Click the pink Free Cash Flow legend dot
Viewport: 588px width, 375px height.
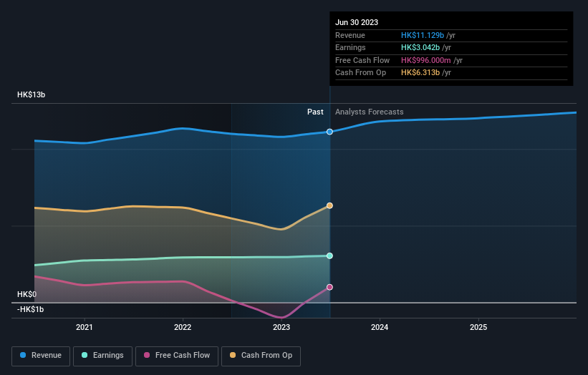(147, 355)
